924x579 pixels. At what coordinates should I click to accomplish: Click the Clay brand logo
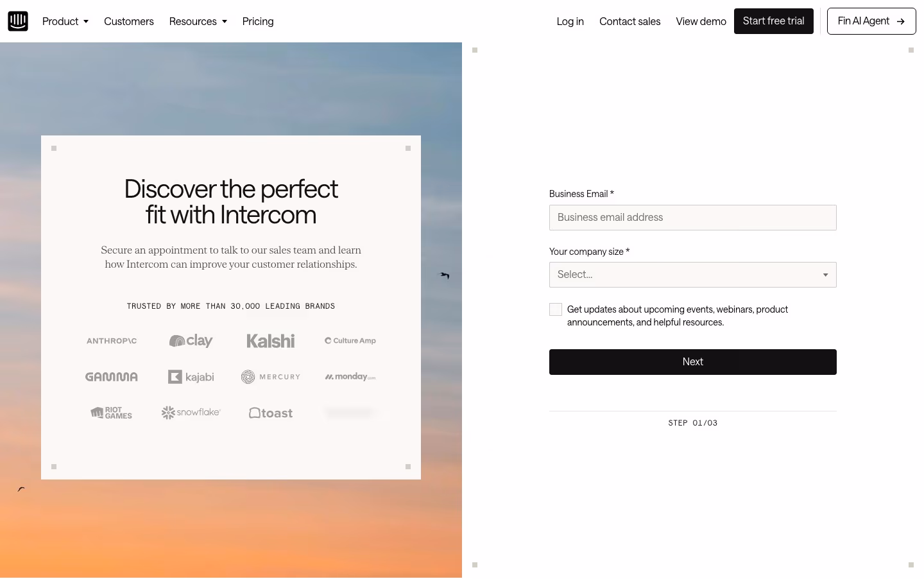[191, 341]
